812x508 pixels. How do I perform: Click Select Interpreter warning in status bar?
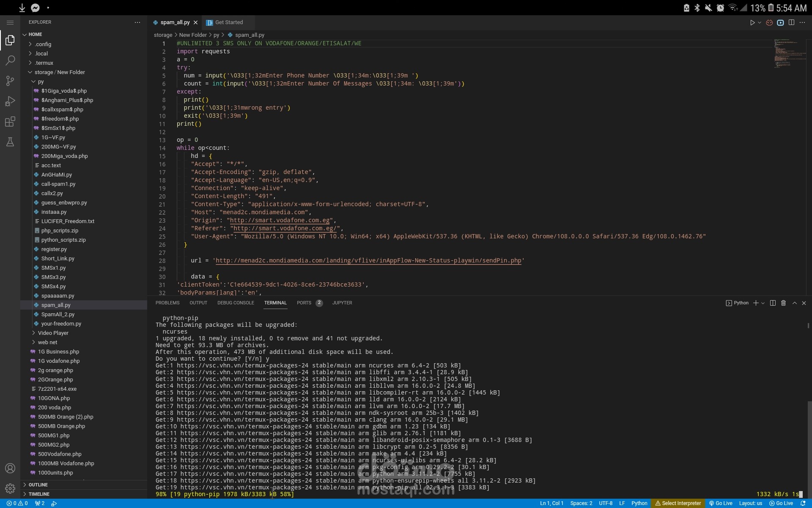click(x=678, y=503)
